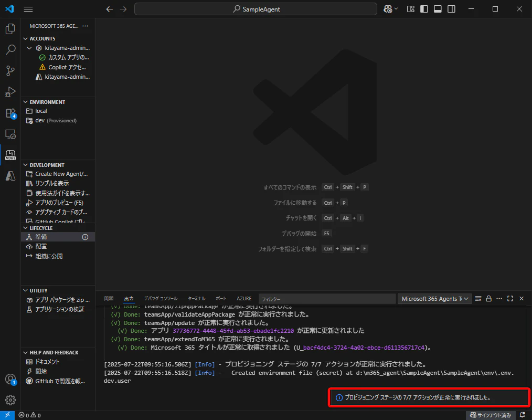The width and height of the screenshot is (532, 420).
Task: Toggle the primary side bar visibility
Action: (424, 9)
